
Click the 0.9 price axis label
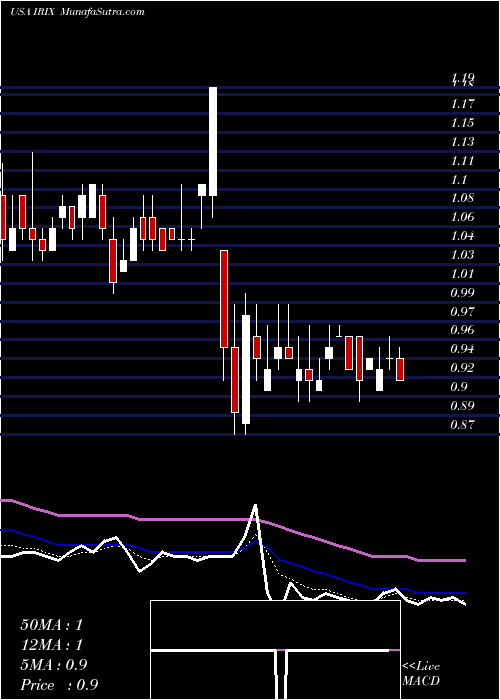pyautogui.click(x=460, y=387)
